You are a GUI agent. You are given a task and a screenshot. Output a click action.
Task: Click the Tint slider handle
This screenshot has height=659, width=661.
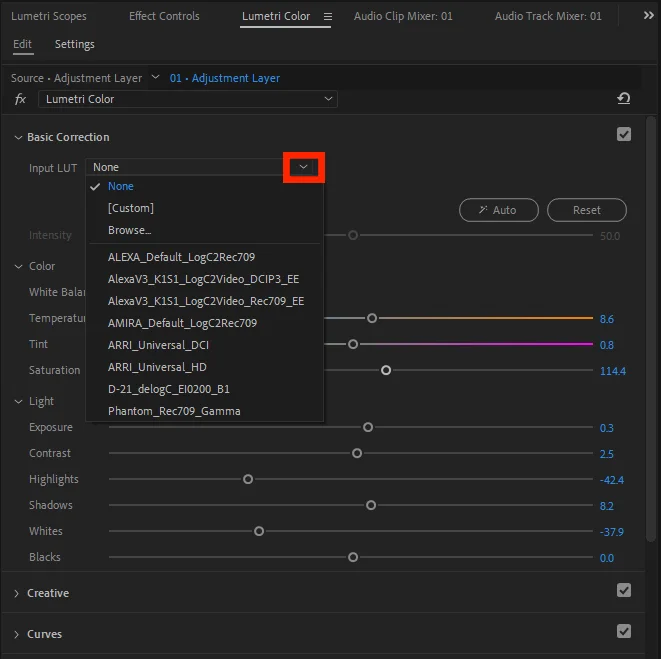point(353,344)
